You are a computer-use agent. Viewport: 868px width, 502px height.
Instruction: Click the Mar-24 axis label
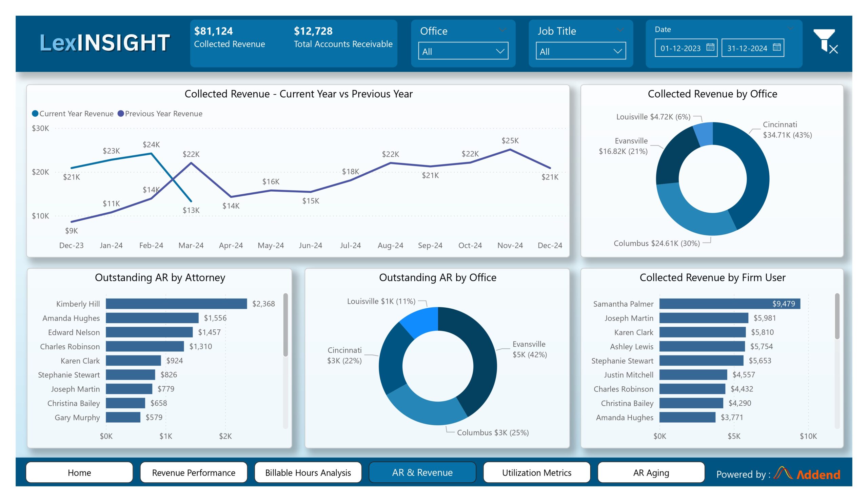(x=191, y=245)
